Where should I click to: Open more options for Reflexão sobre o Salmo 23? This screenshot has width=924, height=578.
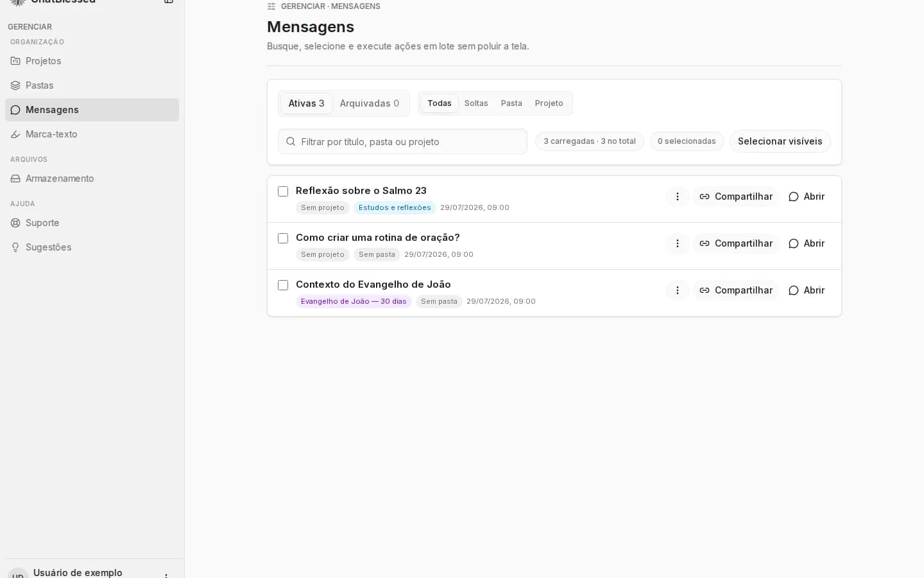tap(677, 197)
